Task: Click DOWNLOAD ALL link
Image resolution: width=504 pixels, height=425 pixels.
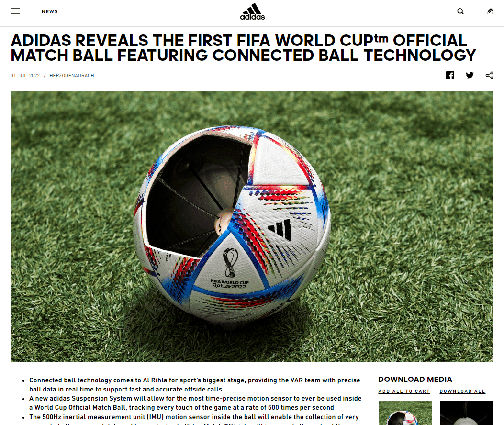Action: pyautogui.click(x=462, y=391)
